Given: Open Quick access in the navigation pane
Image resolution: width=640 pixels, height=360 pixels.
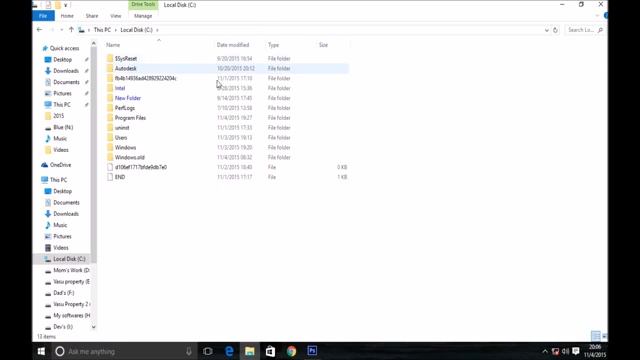Looking at the screenshot, I should pyautogui.click(x=64, y=48).
